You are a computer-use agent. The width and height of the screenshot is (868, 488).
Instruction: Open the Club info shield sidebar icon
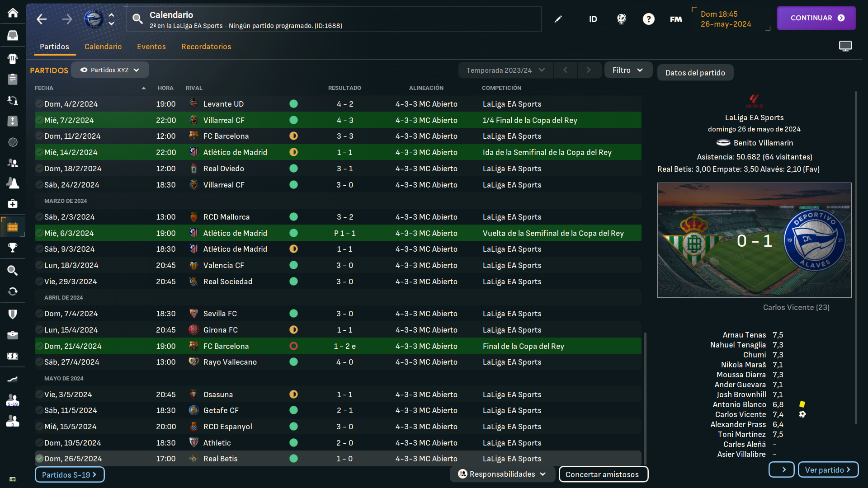13,314
